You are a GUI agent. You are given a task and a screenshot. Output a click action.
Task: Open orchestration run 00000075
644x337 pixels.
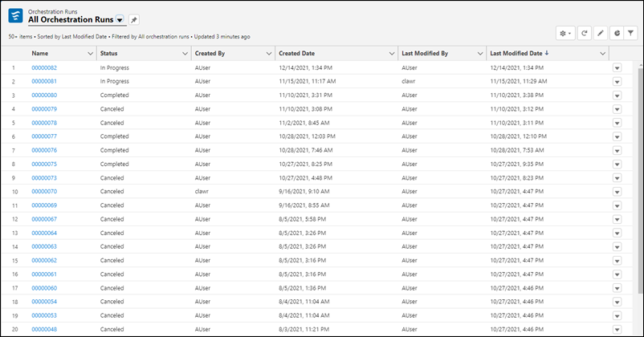[44, 164]
